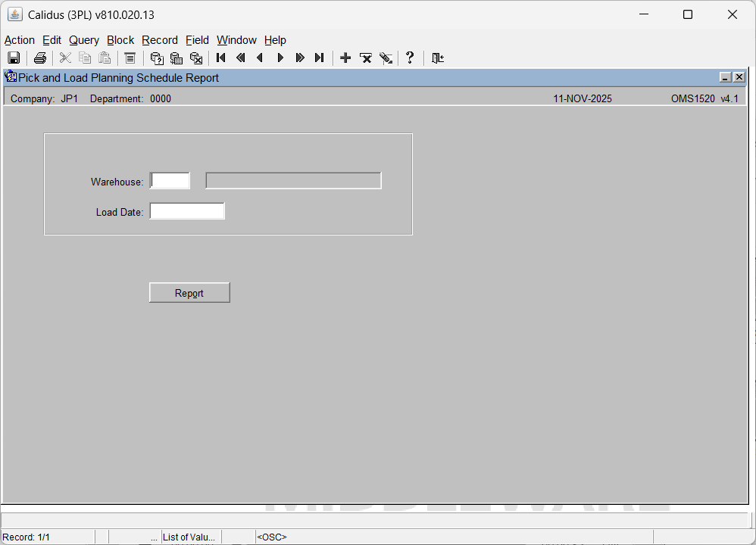The image size is (756, 545).
Task: Open the Action menu
Action: tap(20, 40)
